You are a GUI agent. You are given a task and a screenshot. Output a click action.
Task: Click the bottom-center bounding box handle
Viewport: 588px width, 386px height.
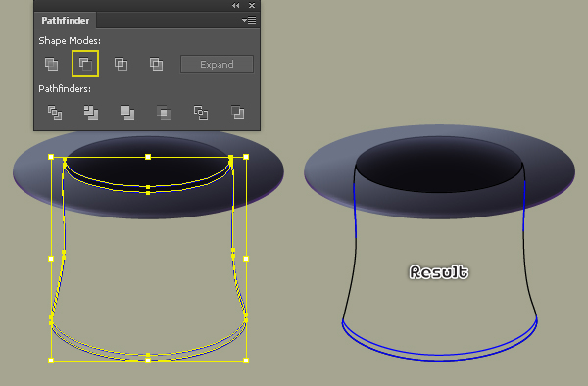pos(148,361)
